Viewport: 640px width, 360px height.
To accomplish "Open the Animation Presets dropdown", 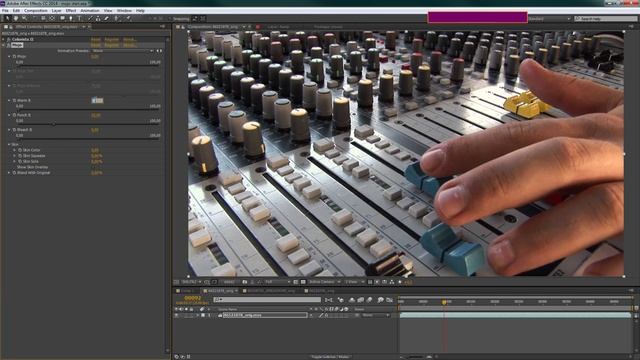I will tap(122, 51).
